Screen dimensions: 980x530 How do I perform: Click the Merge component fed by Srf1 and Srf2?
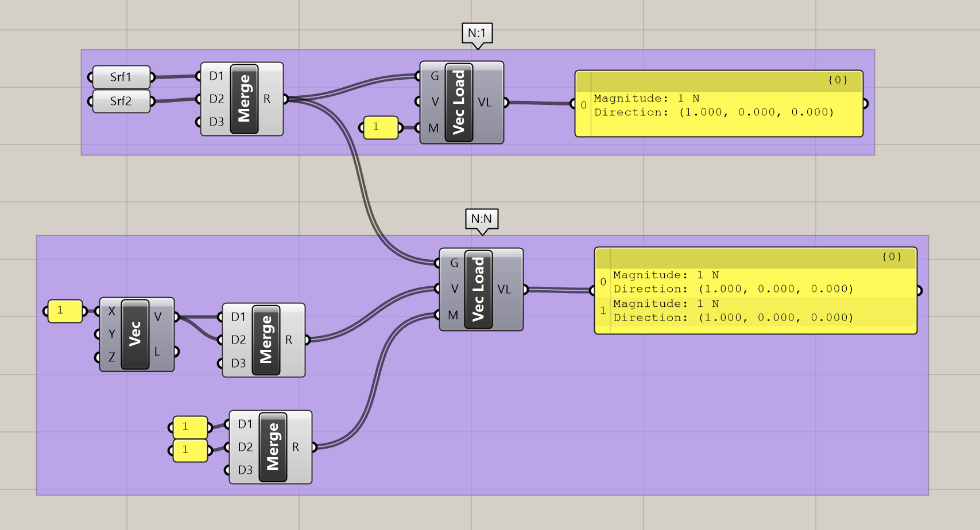tap(244, 99)
